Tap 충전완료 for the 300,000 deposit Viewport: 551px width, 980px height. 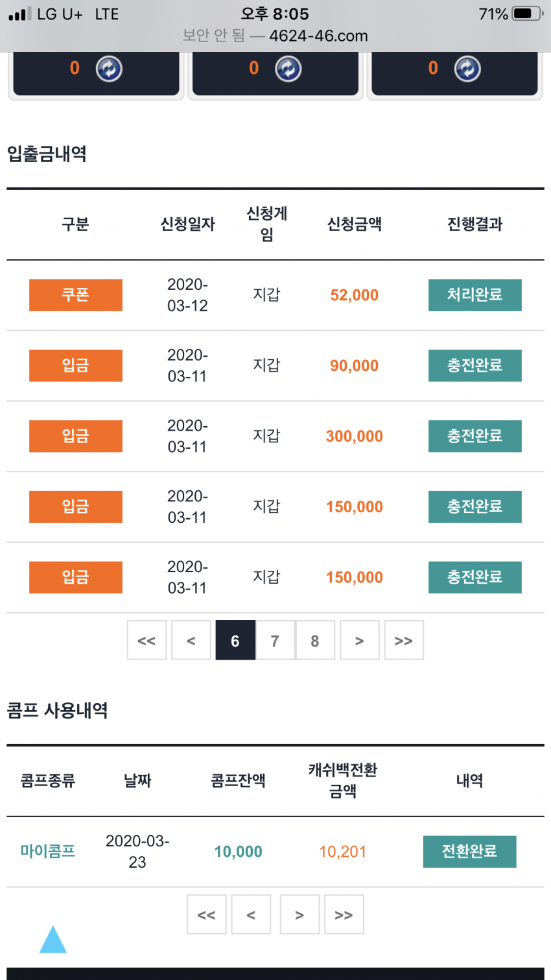(x=475, y=436)
